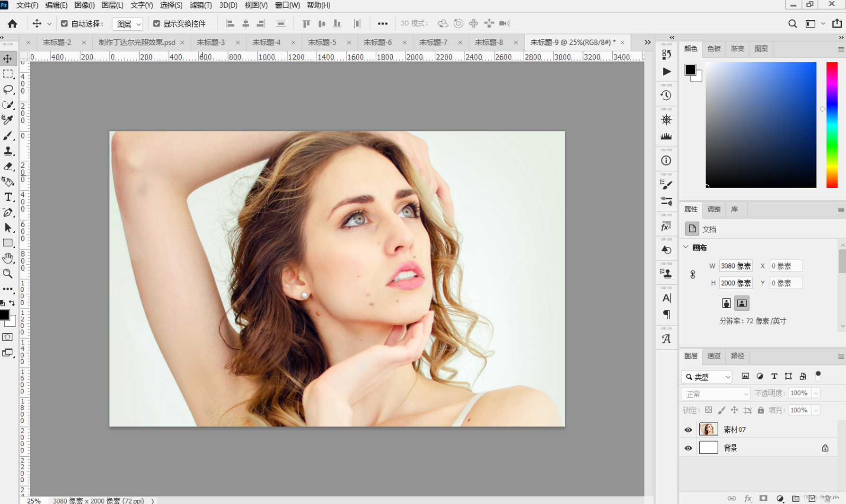Open more align options ellipsis

pos(383,24)
